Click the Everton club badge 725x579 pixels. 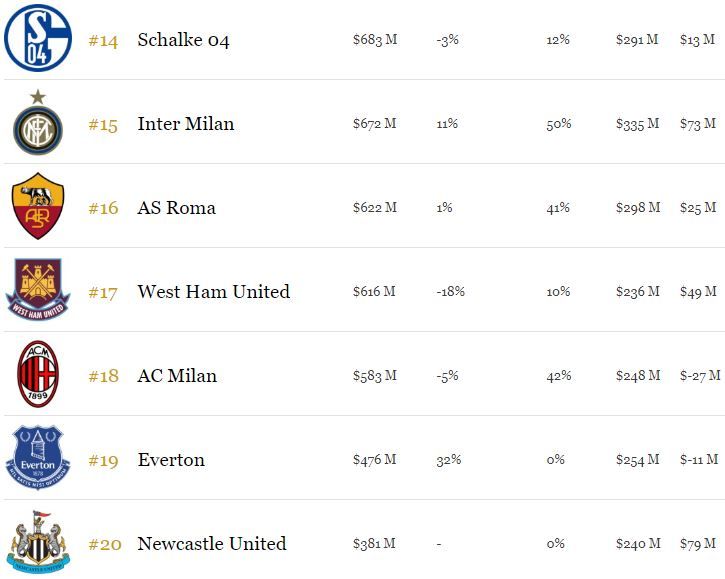coord(38,458)
